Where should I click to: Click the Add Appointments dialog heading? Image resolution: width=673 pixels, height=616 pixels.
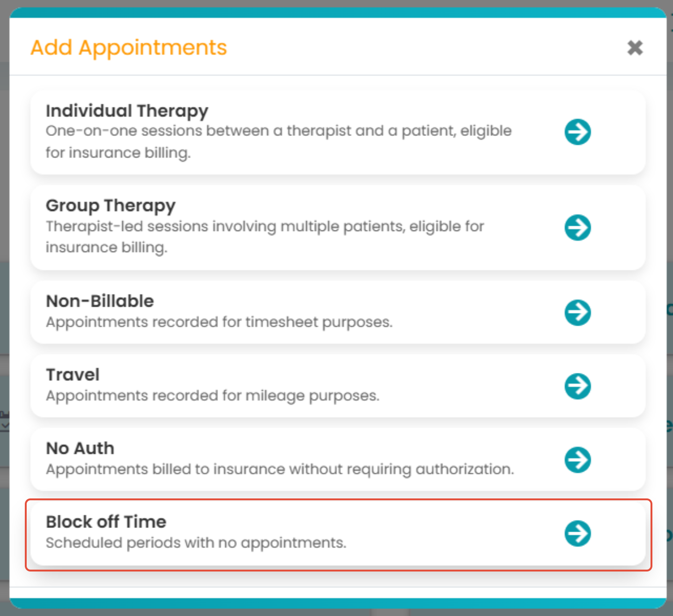[129, 48]
